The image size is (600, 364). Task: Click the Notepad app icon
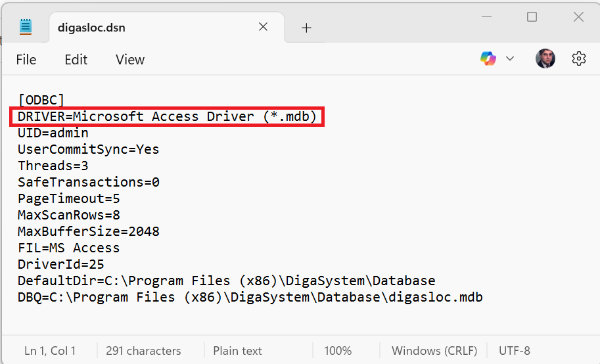(26, 27)
